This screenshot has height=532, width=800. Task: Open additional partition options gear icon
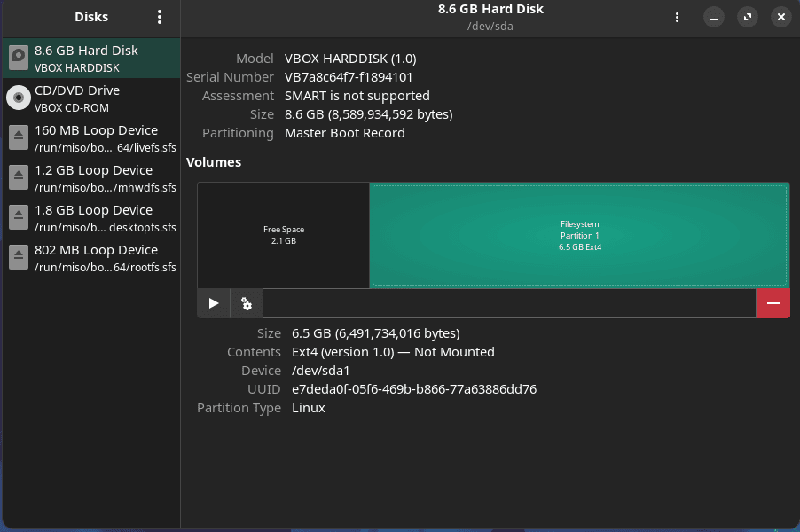click(247, 303)
